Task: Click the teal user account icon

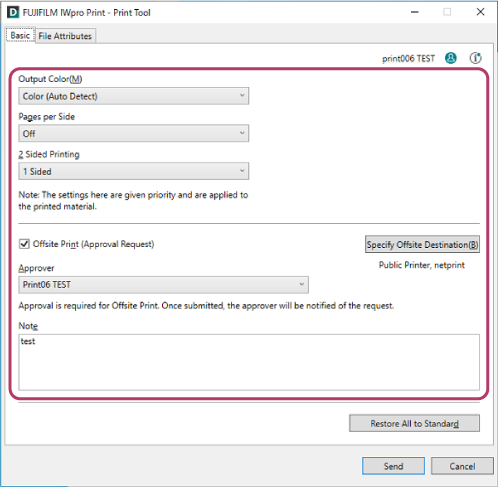Action: click(451, 58)
